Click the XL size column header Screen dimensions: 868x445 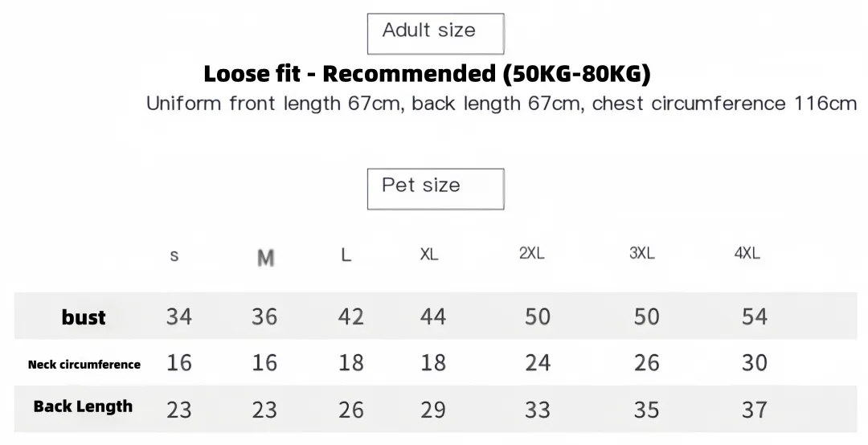[x=429, y=254]
